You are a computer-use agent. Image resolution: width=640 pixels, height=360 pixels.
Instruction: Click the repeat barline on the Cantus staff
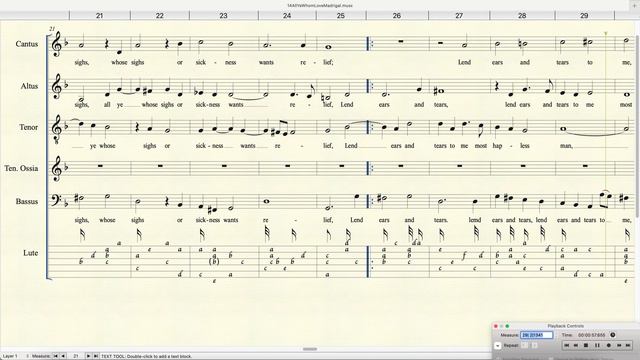(x=369, y=44)
